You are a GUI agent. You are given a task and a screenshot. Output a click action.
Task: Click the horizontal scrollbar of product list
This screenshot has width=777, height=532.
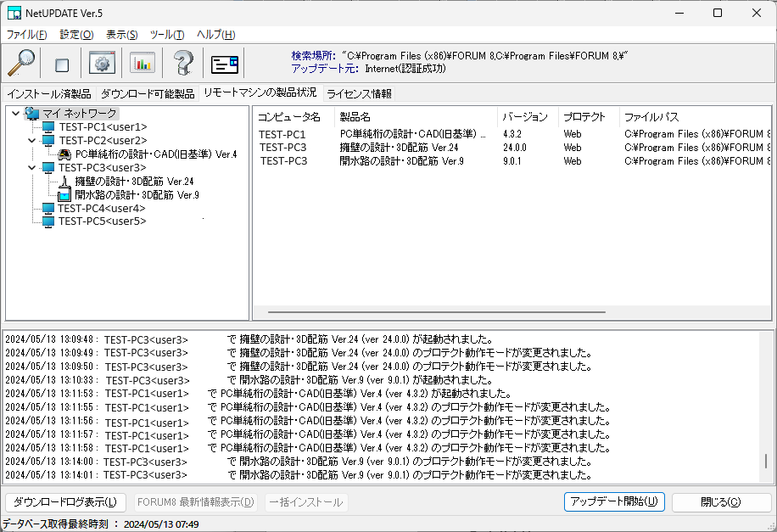[437, 312]
